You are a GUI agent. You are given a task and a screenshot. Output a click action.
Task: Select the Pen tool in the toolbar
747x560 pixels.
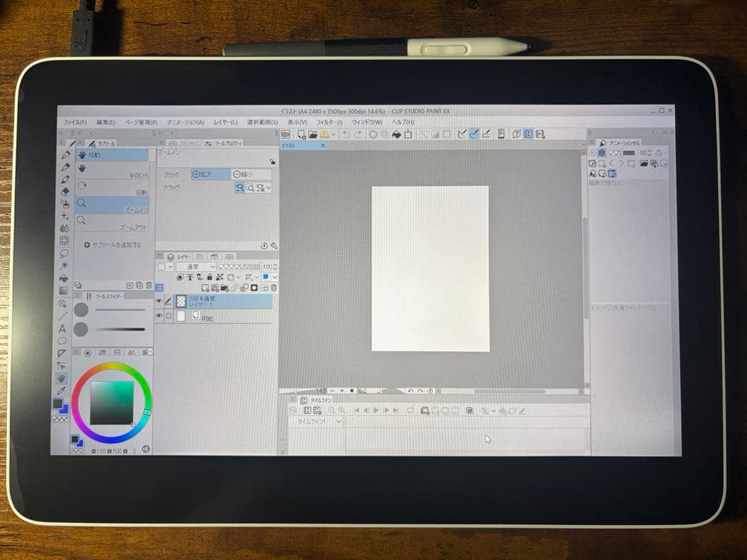tap(66, 153)
